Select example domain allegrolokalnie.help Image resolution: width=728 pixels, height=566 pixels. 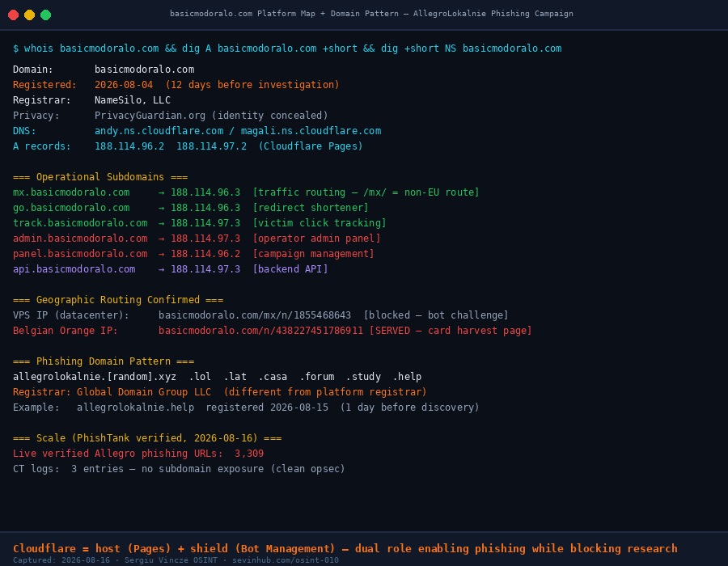point(136,407)
